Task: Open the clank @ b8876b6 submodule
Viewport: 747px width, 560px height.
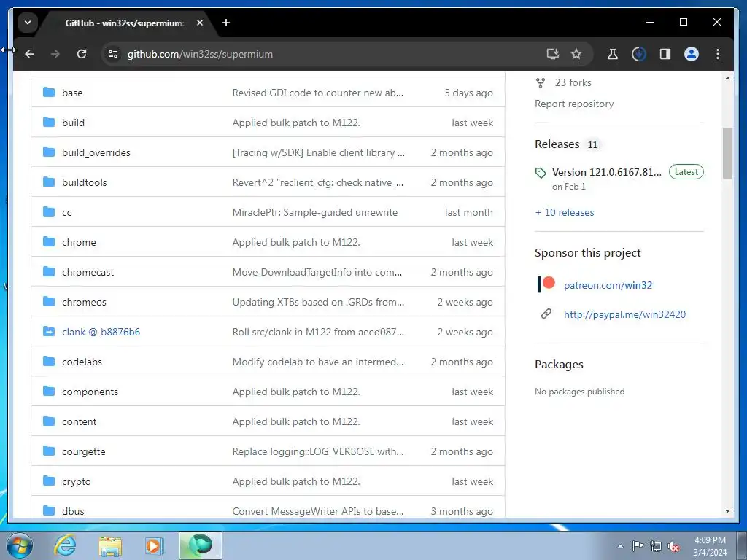Action: pos(101,332)
